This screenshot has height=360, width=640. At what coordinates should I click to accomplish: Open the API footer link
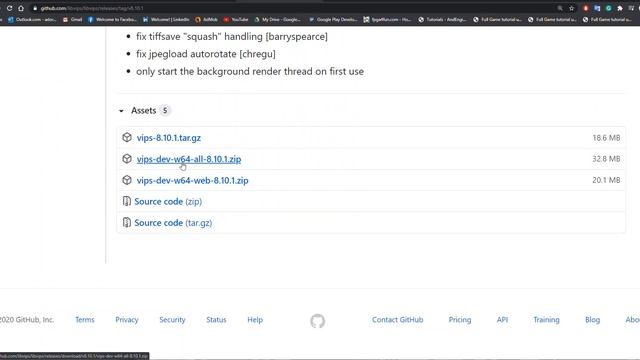[x=502, y=320]
